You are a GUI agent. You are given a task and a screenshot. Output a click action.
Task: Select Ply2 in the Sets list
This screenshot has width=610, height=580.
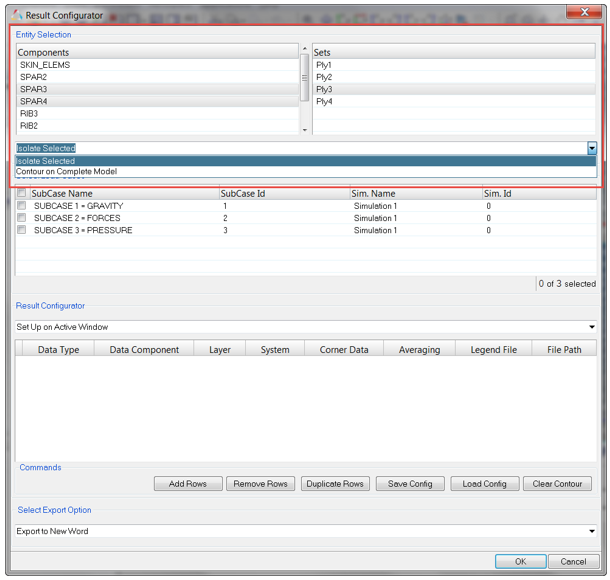pos(324,77)
